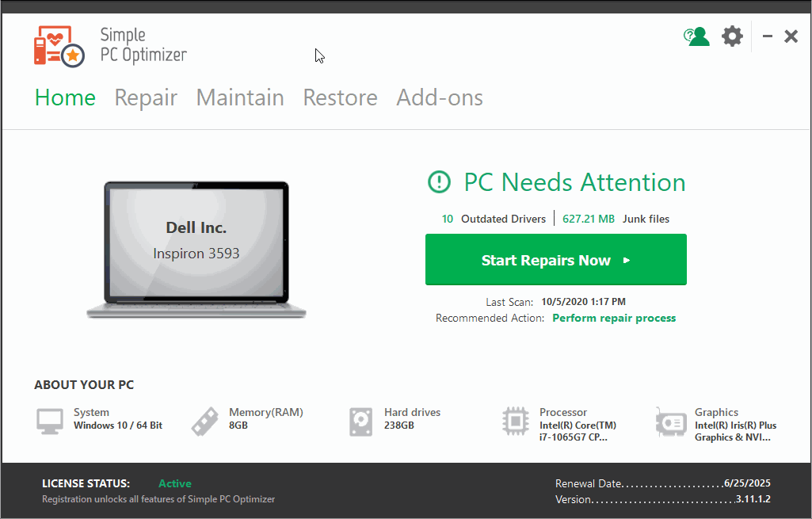Select the Graphics card icon

tap(671, 421)
